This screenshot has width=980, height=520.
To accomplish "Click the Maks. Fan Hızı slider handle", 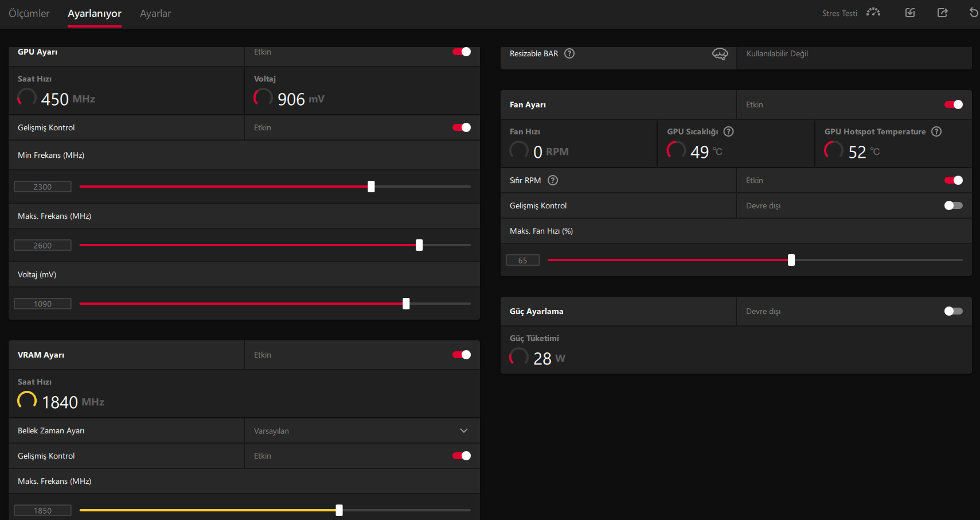I will pos(791,260).
